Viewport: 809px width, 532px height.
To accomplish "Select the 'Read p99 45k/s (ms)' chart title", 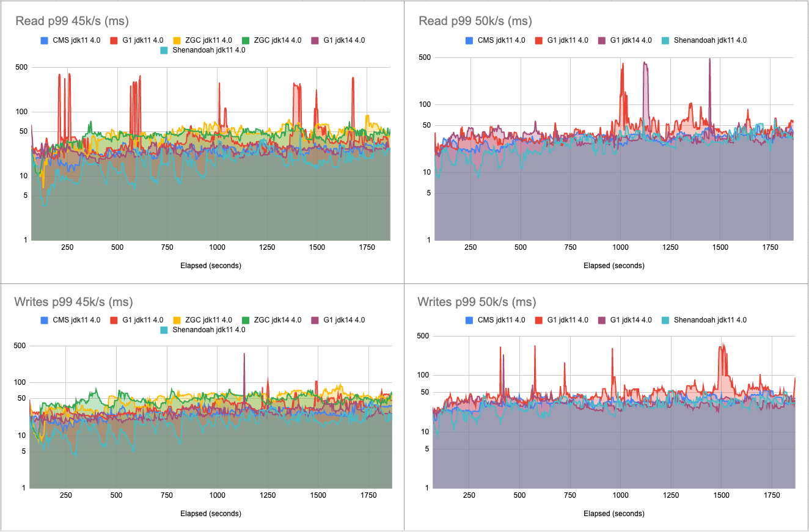I will [72, 21].
